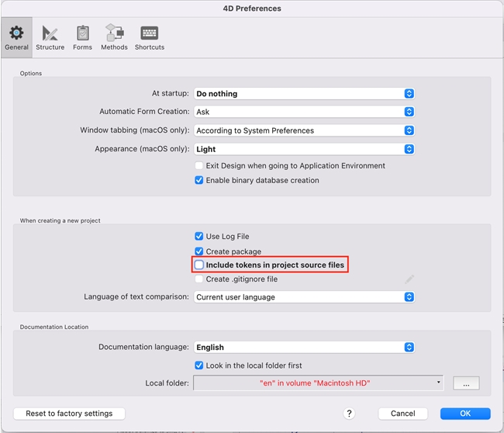
Task: Expand the Automatic Form Creation dropdown
Action: click(x=303, y=112)
